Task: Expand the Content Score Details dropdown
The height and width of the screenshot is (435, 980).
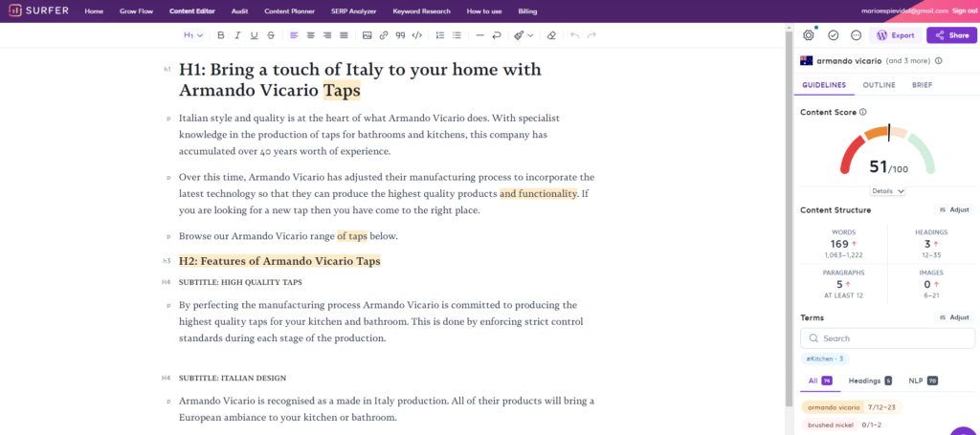Action: click(888, 191)
